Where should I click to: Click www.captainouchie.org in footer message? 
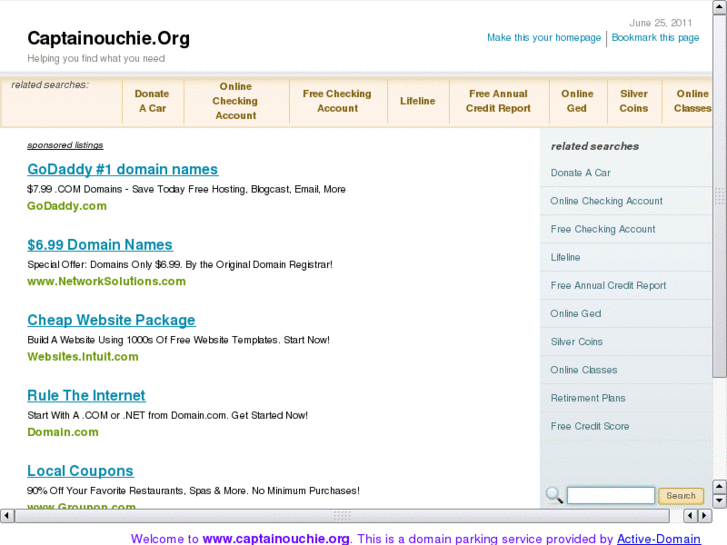pyautogui.click(x=276, y=539)
